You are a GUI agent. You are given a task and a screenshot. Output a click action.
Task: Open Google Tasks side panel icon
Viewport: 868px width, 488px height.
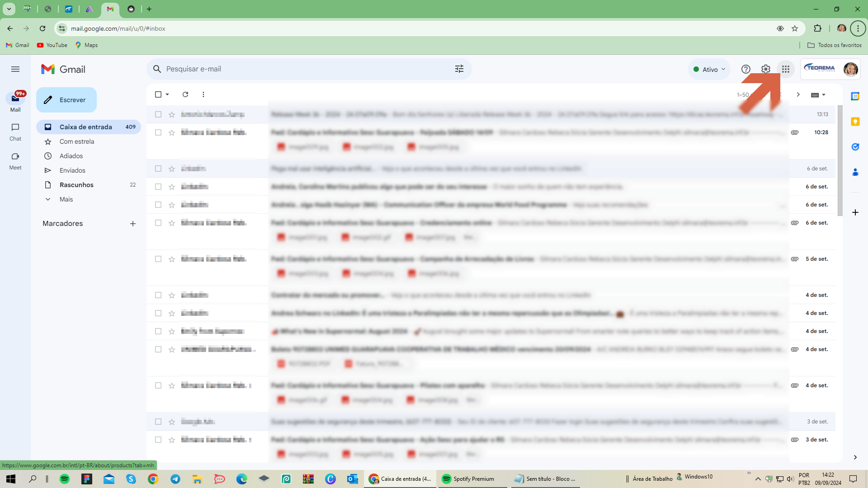(855, 147)
